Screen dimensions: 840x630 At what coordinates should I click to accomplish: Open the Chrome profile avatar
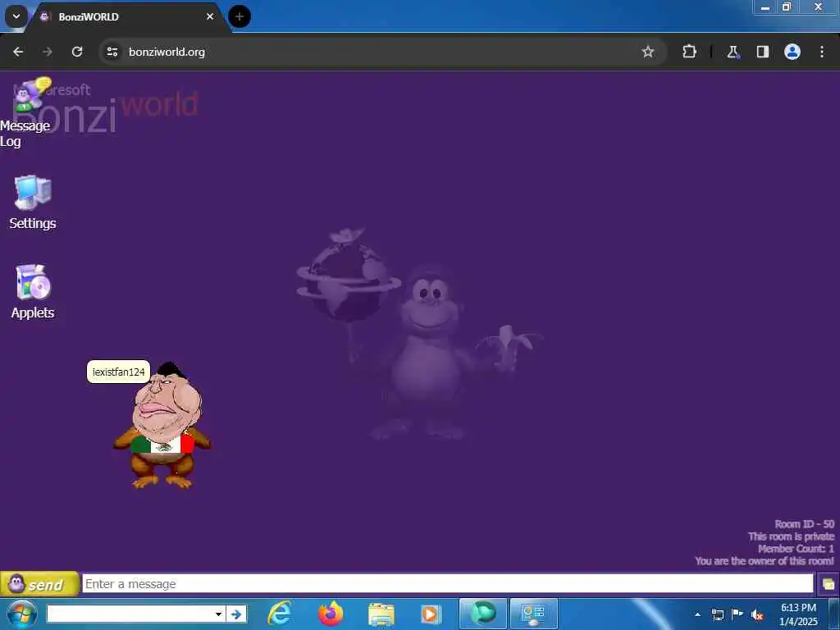(x=792, y=52)
